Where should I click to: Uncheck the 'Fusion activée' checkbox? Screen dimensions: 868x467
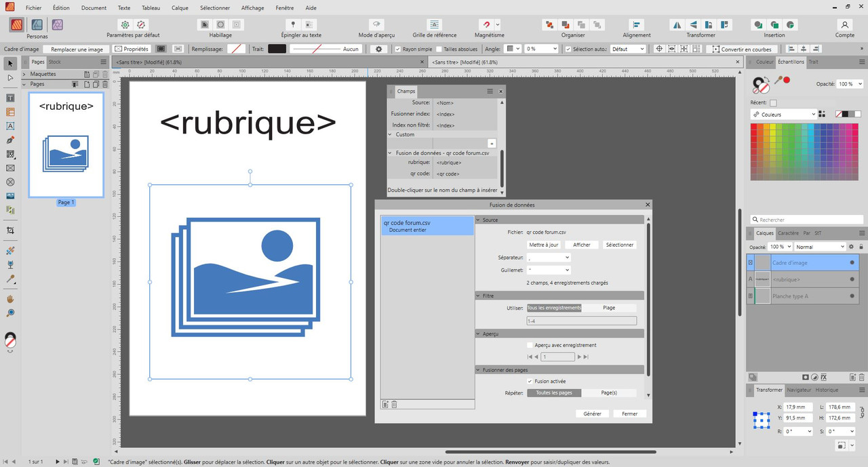click(x=530, y=381)
